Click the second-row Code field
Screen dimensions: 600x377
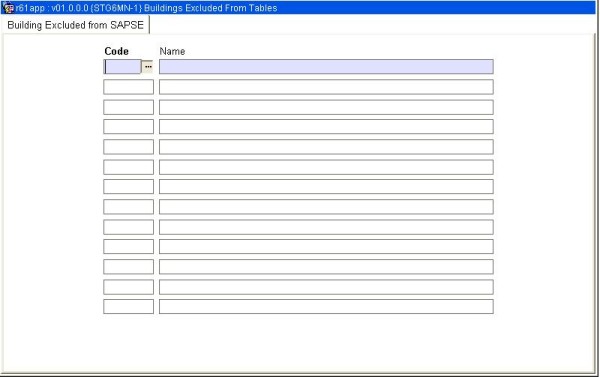point(129,87)
